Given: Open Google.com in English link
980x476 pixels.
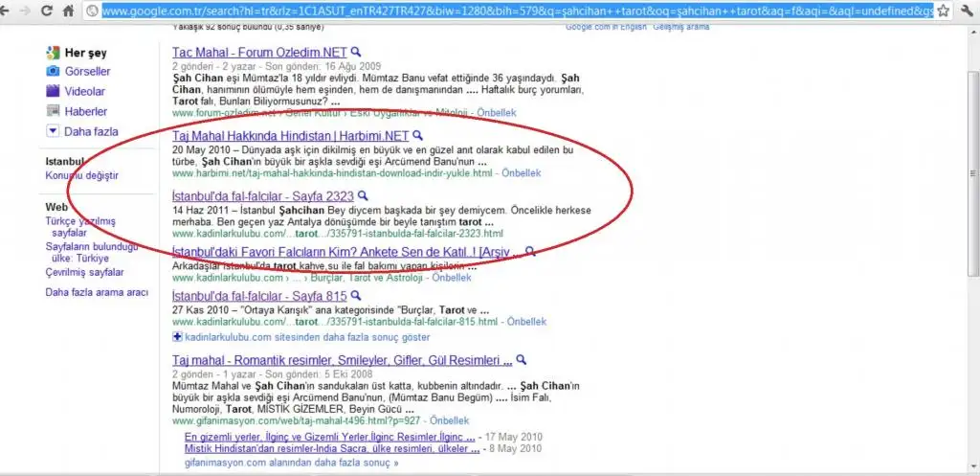Looking at the screenshot, I should pyautogui.click(x=606, y=27).
